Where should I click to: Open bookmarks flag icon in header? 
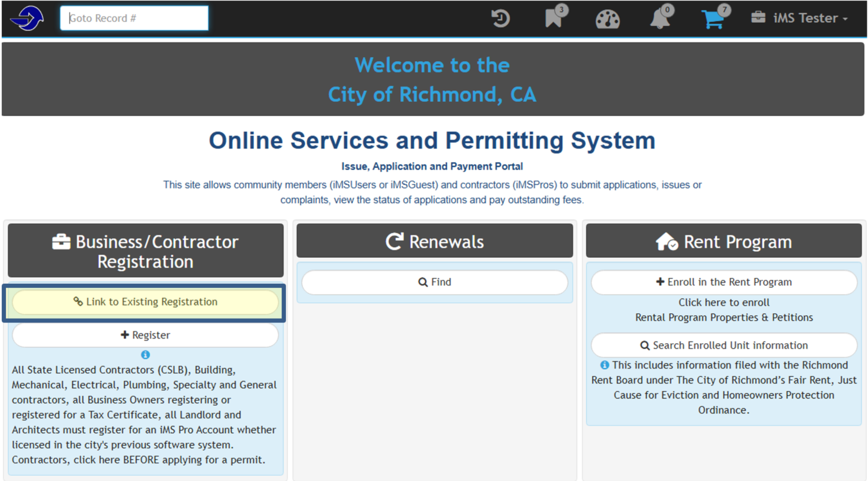[x=553, y=18]
